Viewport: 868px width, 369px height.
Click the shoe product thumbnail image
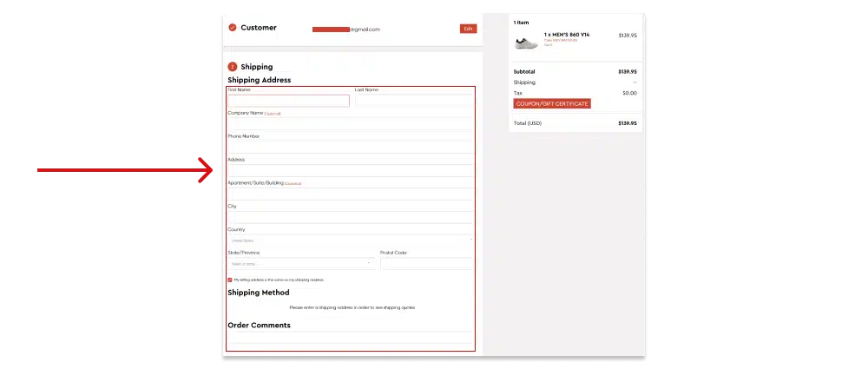click(527, 41)
